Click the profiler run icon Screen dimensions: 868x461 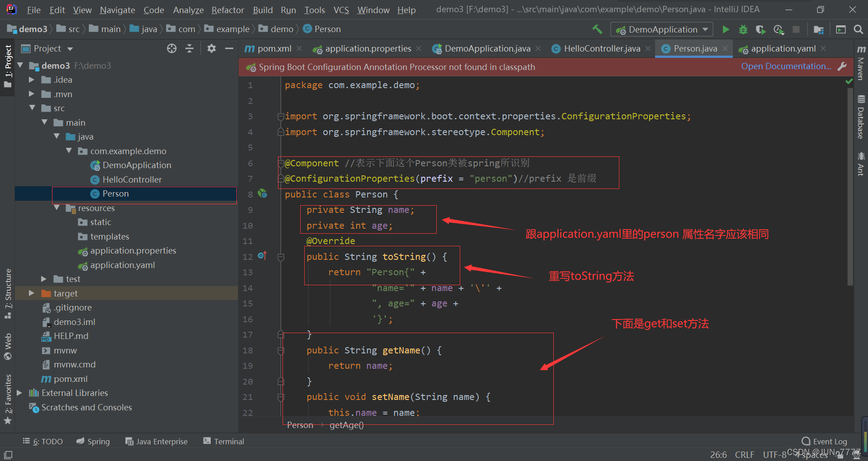[778, 29]
